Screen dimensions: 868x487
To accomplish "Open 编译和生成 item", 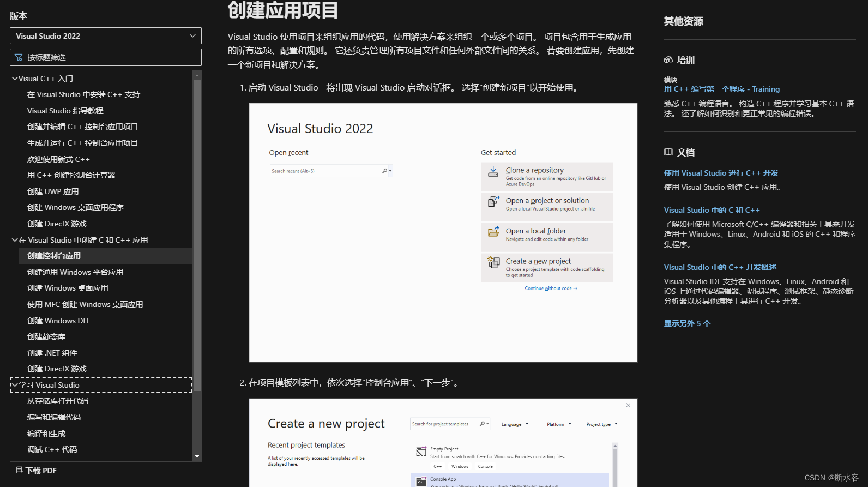I will pos(46,434).
